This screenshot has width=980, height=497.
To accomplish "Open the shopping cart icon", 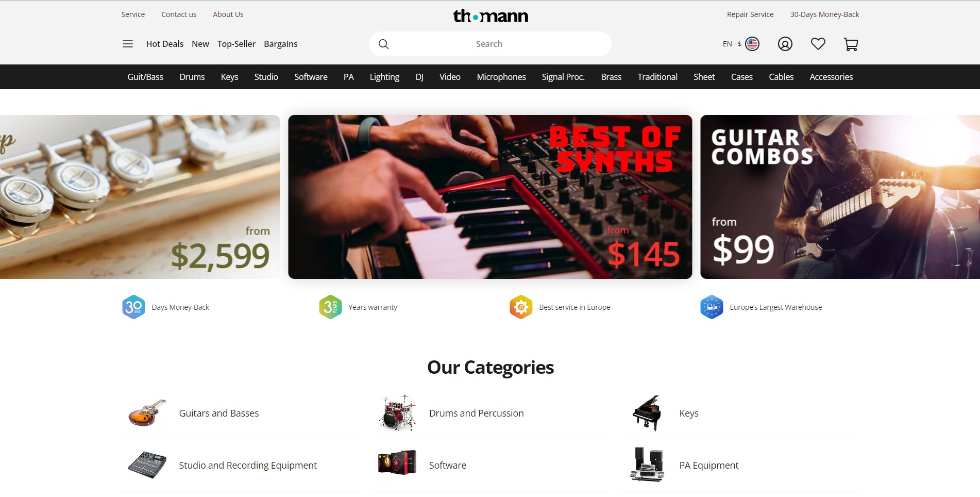I will click(x=851, y=44).
